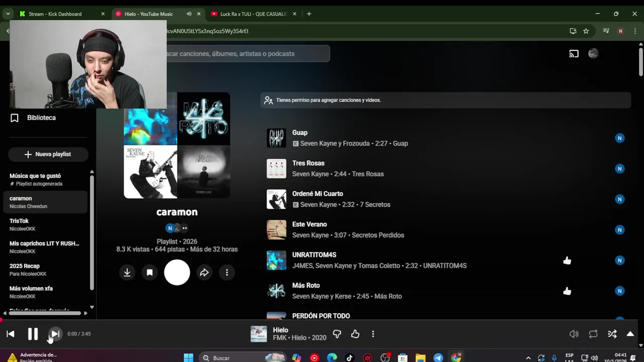Click the Más Roto song title
The image size is (644, 362).
click(x=306, y=286)
